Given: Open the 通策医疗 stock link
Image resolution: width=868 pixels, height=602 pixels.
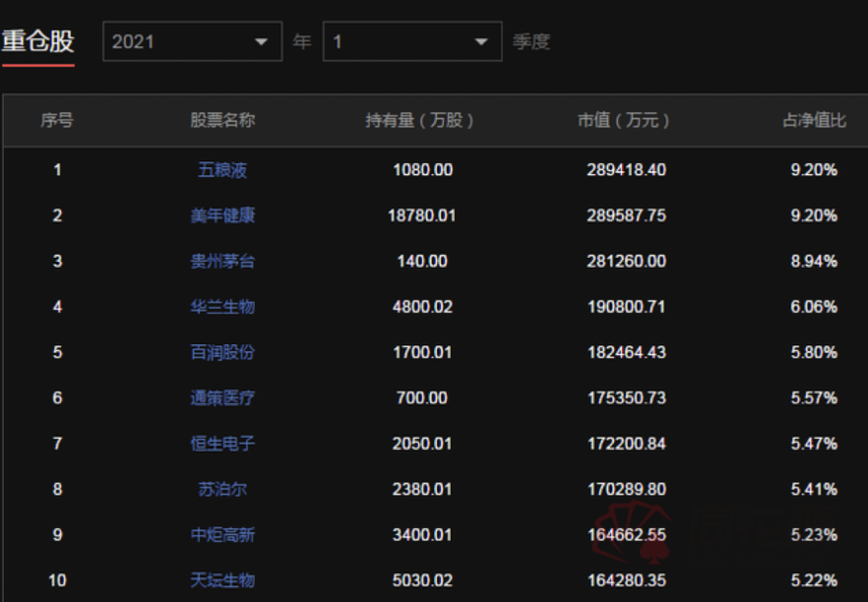Looking at the screenshot, I should [223, 398].
